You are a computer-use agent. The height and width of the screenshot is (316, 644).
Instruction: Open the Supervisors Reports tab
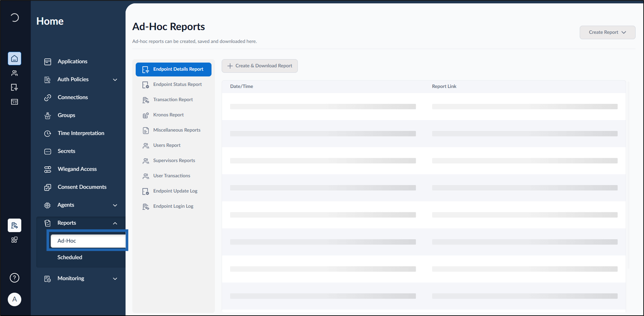coord(174,161)
